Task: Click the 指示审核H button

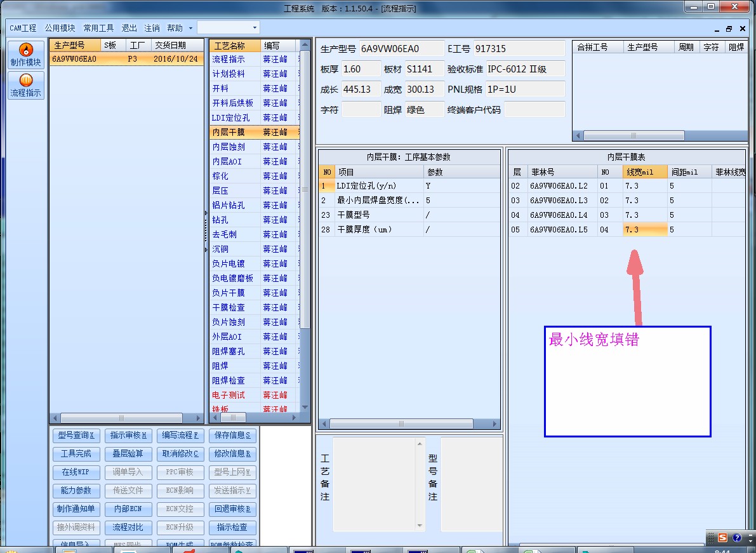Action: [x=128, y=436]
